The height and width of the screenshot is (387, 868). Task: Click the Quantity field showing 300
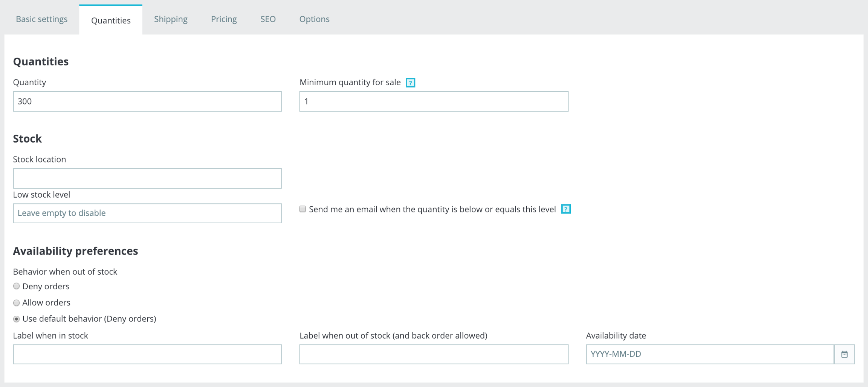(147, 101)
